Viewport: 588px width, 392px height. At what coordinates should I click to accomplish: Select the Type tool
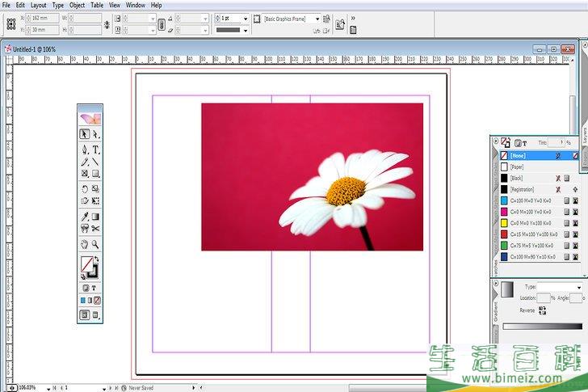point(95,150)
